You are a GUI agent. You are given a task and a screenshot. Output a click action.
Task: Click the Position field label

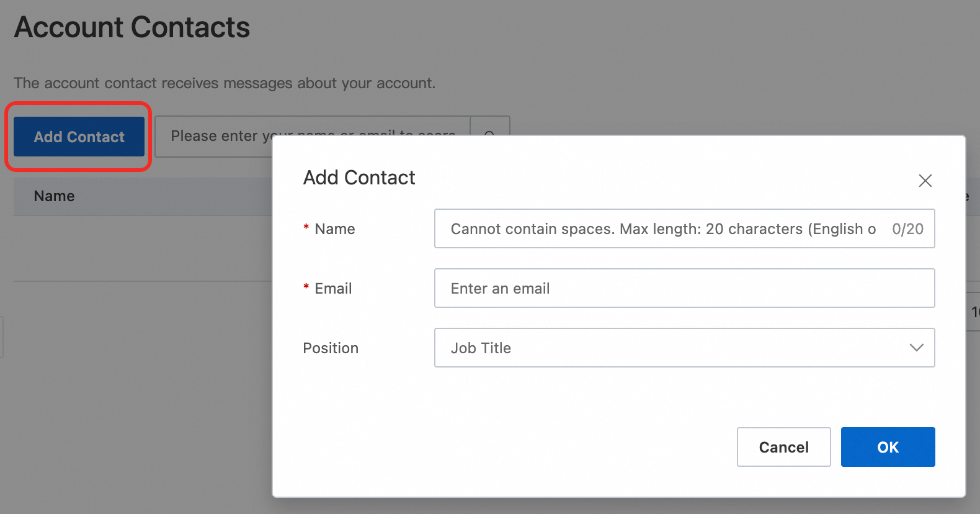click(331, 348)
